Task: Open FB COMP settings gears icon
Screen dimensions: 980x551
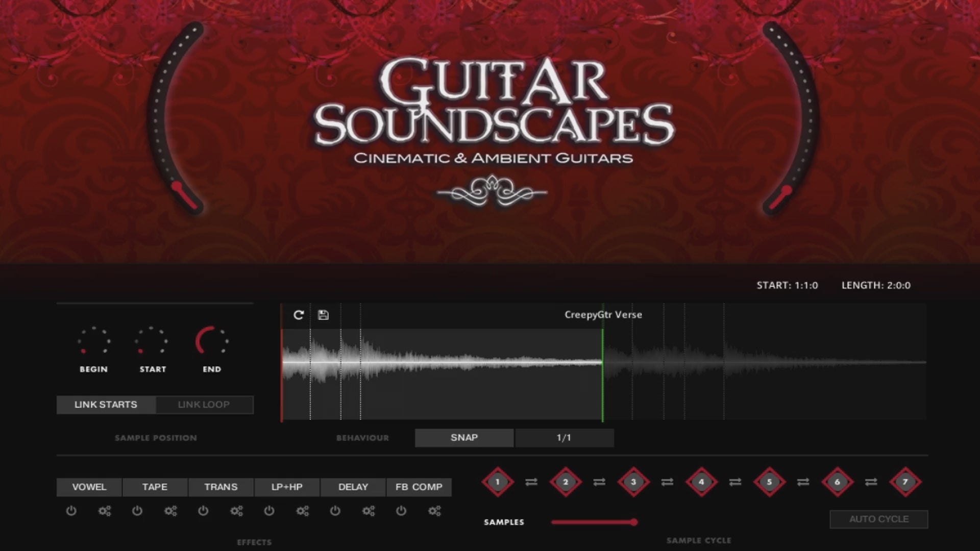Action: (x=434, y=511)
